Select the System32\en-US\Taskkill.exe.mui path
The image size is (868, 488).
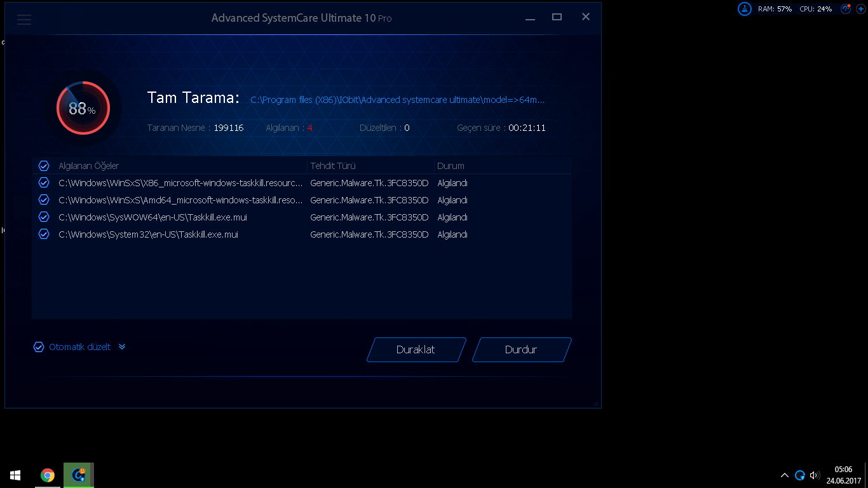pos(148,234)
